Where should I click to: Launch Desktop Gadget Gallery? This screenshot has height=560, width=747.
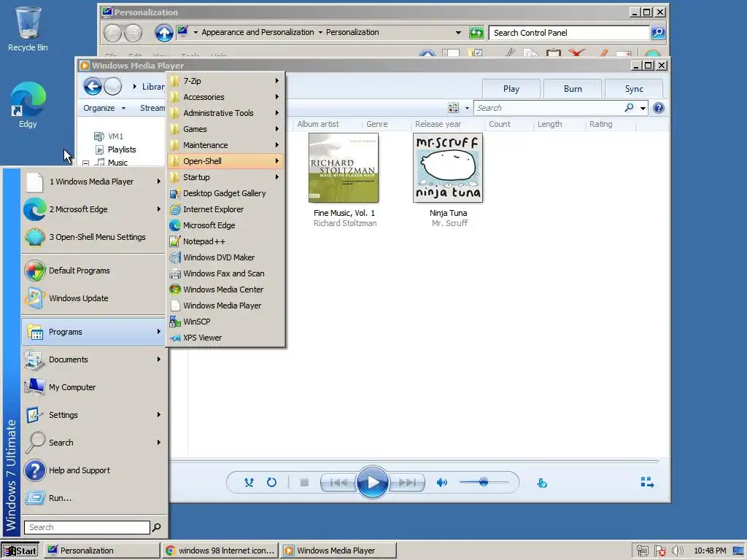[226, 193]
